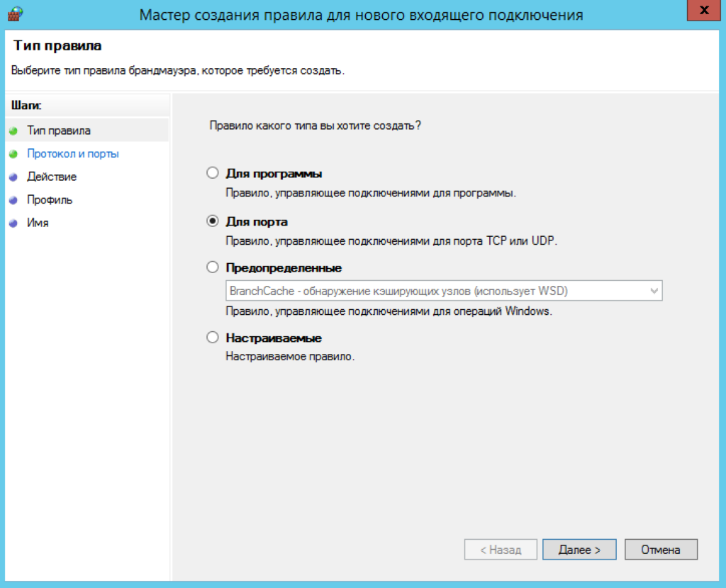Screen dimensions: 726x588
Task: Click the dropdown arrow of predefined list
Action: (x=654, y=291)
